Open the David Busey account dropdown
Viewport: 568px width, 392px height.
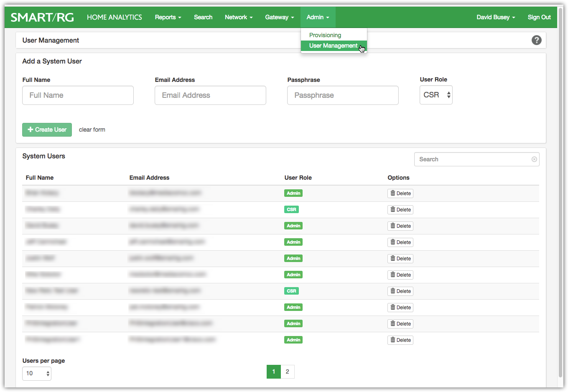click(495, 17)
